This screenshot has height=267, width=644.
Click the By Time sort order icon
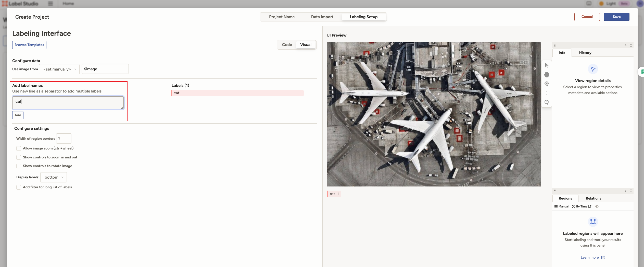[590, 206]
